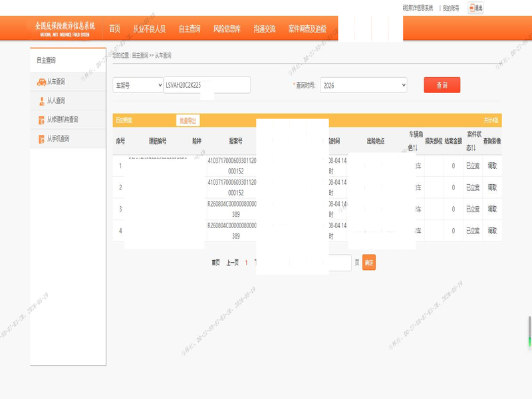The width and height of the screenshot is (532, 399).
Task: Click 调取 link in row 1
Action: (x=492, y=166)
